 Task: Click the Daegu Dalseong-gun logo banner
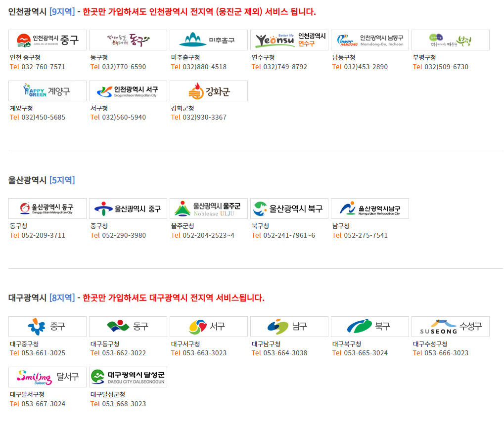(128, 377)
